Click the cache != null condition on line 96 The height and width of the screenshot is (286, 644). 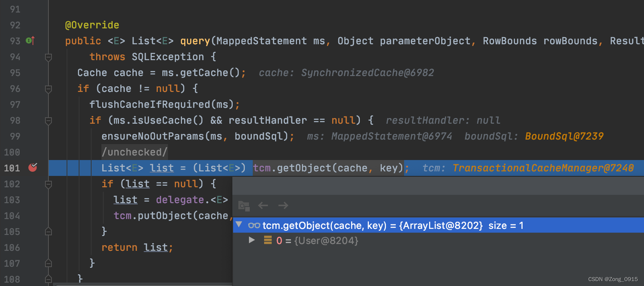[140, 89]
